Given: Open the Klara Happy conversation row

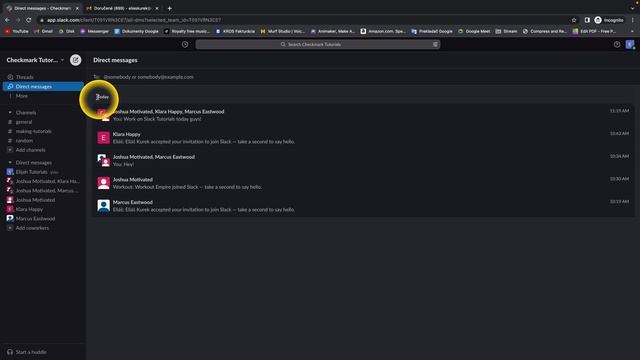Looking at the screenshot, I should point(363,138).
